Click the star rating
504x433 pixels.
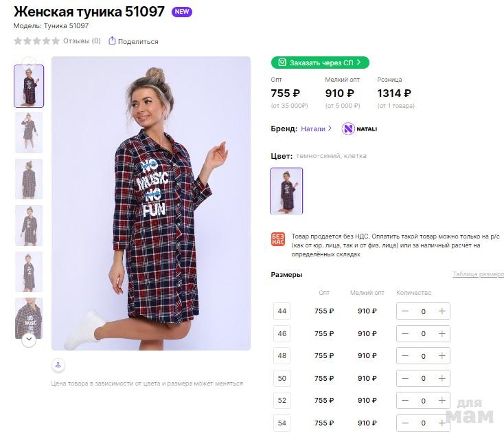36,41
